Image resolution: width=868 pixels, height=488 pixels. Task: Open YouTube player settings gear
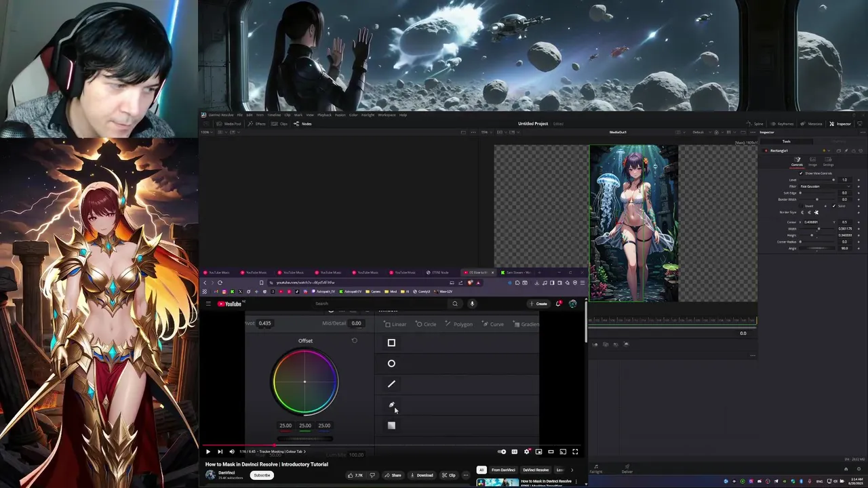point(526,451)
